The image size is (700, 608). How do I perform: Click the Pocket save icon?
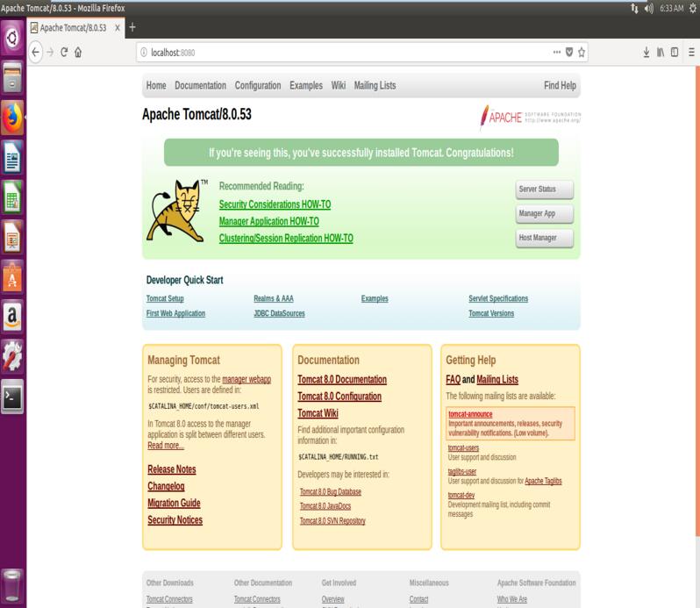point(569,53)
